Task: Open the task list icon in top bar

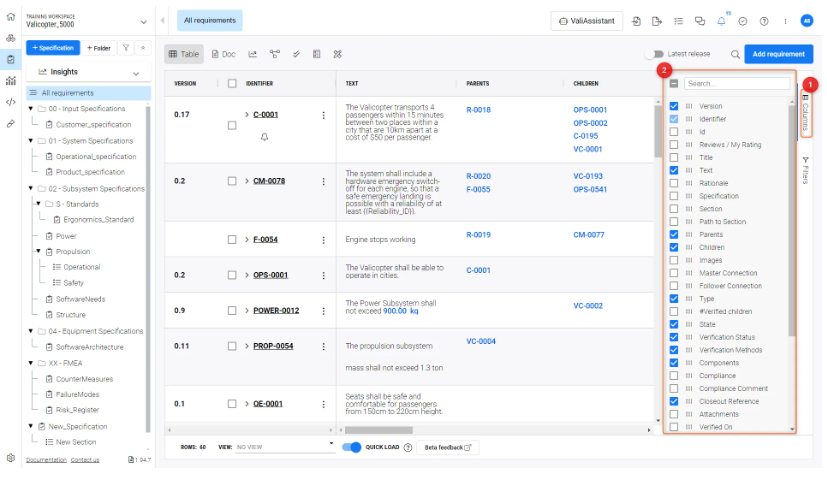Action: tap(678, 21)
